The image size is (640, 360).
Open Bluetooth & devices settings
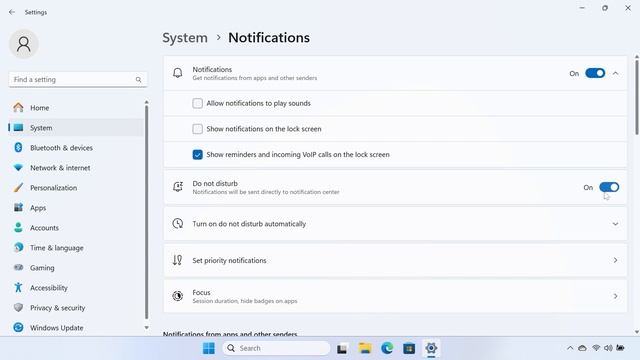[76, 148]
